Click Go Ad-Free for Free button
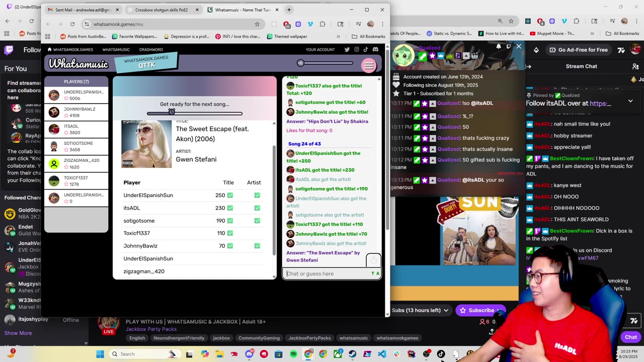The width and height of the screenshot is (644, 362). [579, 50]
